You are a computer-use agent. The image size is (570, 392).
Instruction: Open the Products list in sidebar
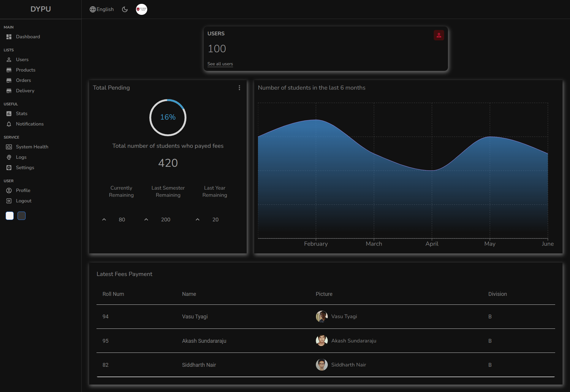tap(26, 70)
